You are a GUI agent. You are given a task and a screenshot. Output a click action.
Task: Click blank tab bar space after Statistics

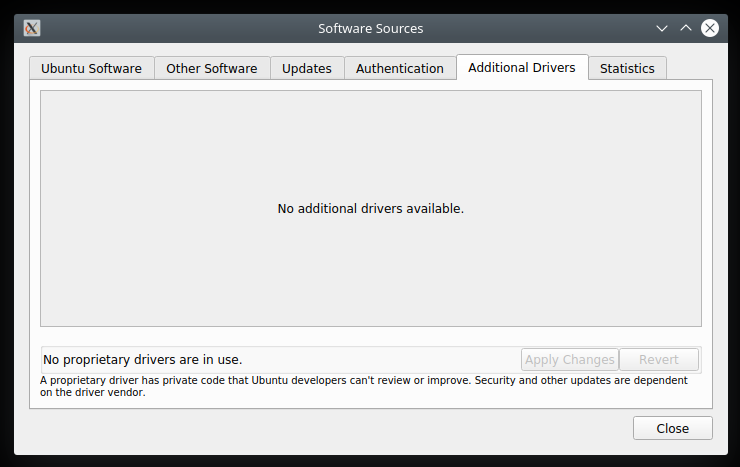690,68
